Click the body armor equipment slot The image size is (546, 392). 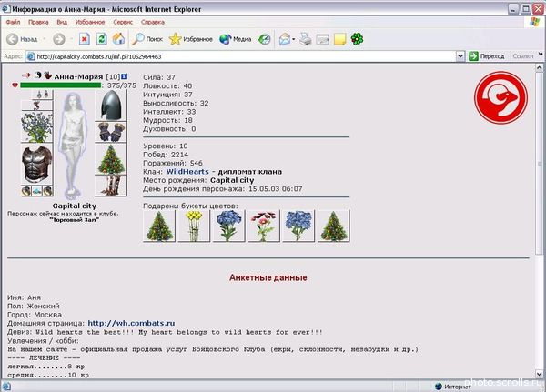point(37,164)
